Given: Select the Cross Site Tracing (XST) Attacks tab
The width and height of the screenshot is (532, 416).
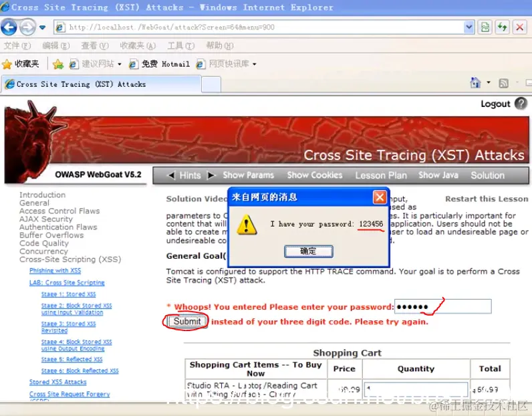Looking at the screenshot, I should (101, 84).
